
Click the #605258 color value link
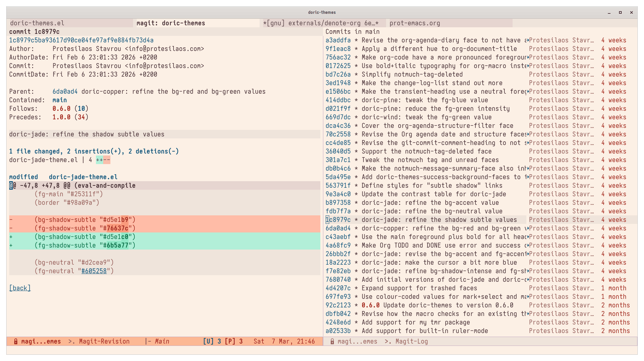pos(94,271)
